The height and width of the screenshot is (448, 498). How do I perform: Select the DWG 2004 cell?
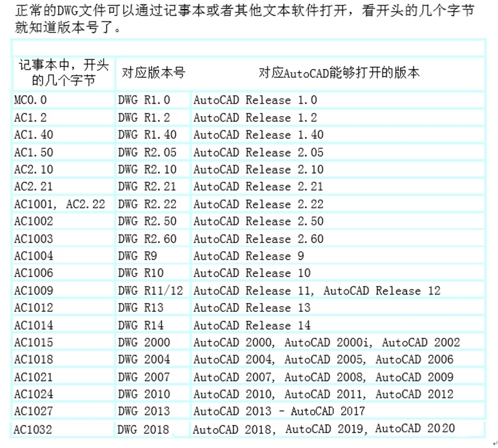(153, 360)
